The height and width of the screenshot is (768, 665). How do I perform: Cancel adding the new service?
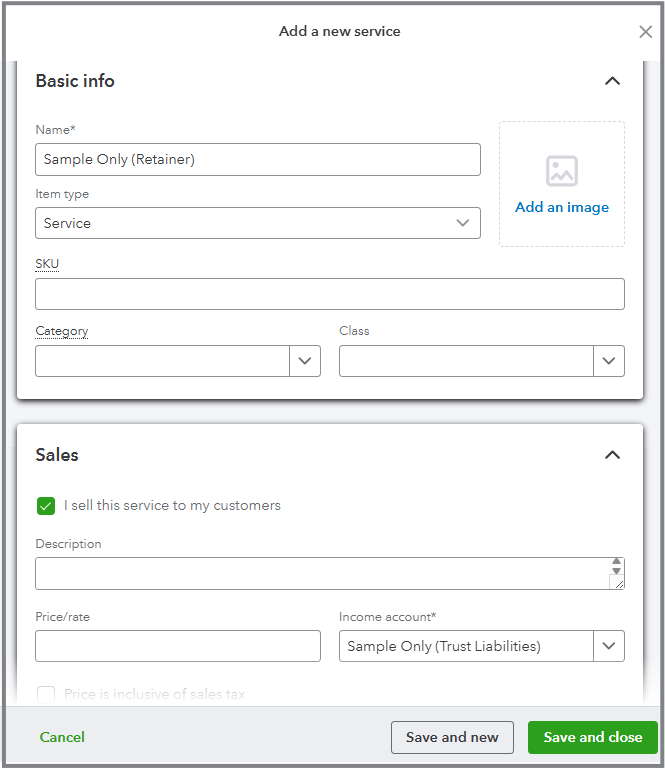pyautogui.click(x=62, y=737)
